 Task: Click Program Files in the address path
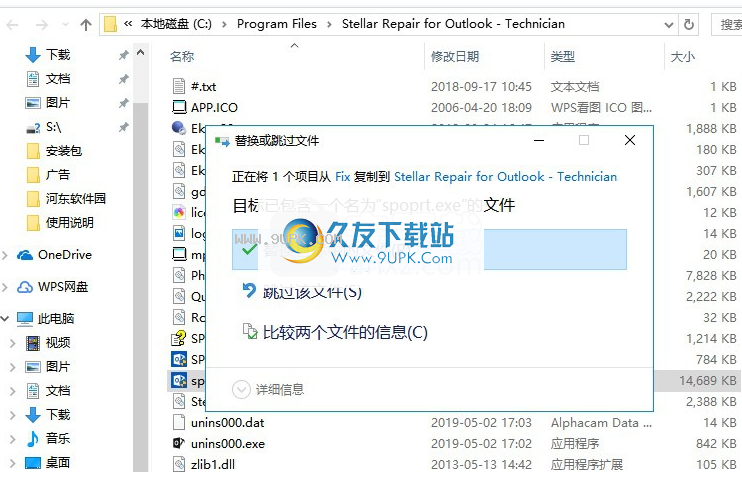pos(277,24)
